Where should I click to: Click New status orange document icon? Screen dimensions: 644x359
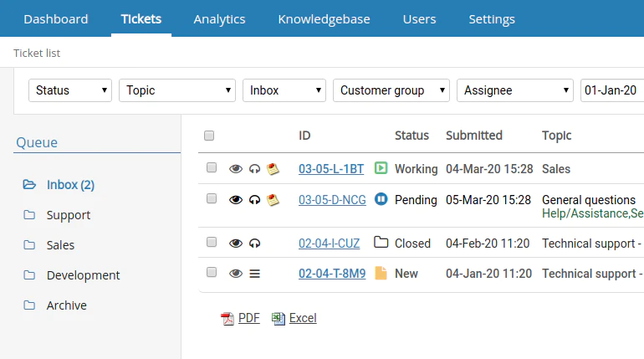(381, 273)
